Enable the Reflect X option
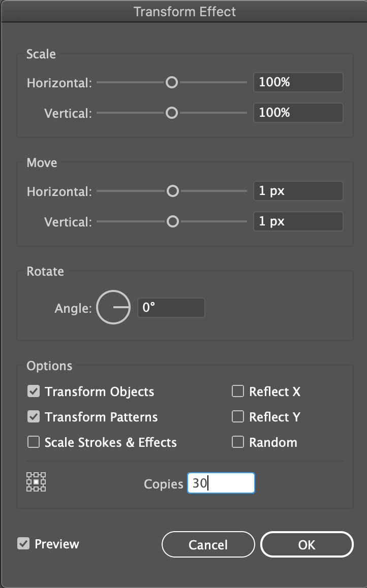 click(x=237, y=391)
